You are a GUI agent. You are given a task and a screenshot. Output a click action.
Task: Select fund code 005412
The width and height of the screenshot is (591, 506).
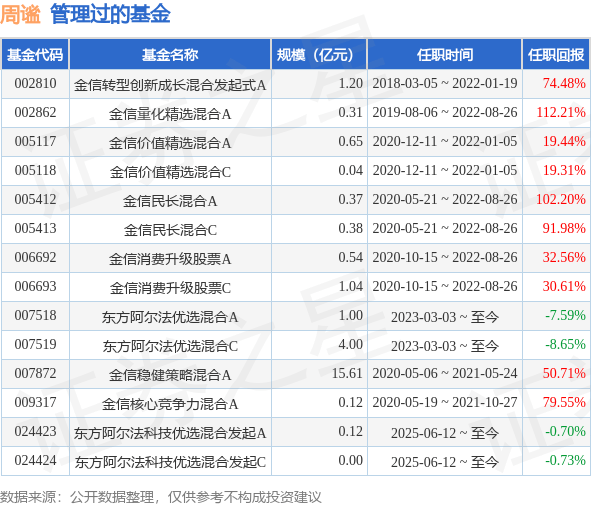(x=35, y=199)
